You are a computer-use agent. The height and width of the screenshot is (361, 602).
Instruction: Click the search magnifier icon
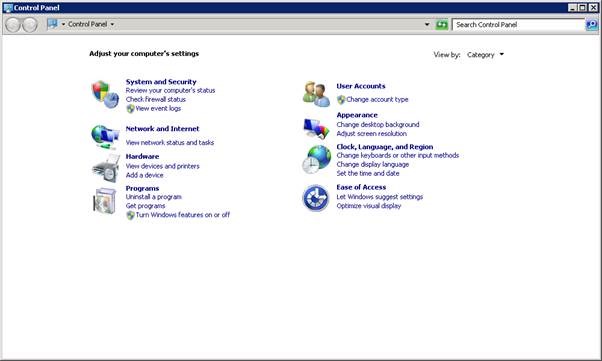click(x=592, y=25)
